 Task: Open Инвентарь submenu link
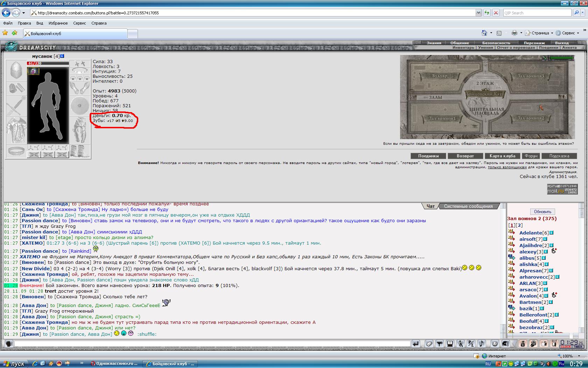(463, 47)
